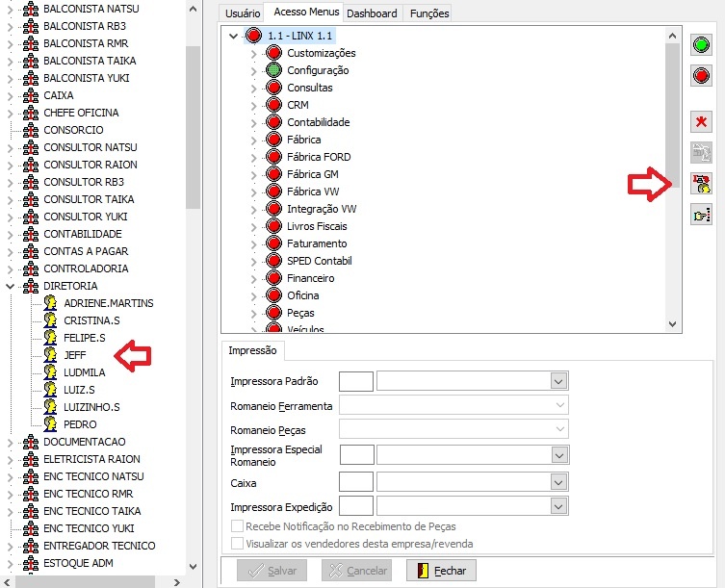Click the red light deny-access button
The image size is (725, 588).
701,75
